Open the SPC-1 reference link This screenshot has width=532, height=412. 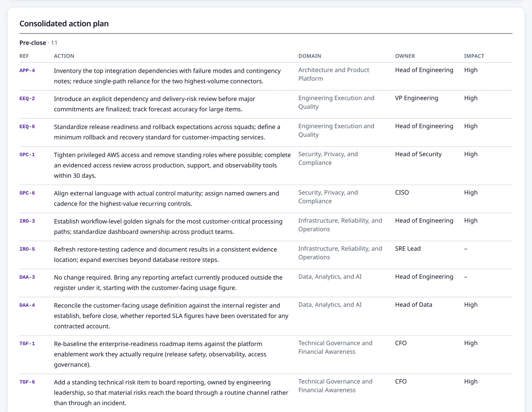pyautogui.click(x=27, y=154)
